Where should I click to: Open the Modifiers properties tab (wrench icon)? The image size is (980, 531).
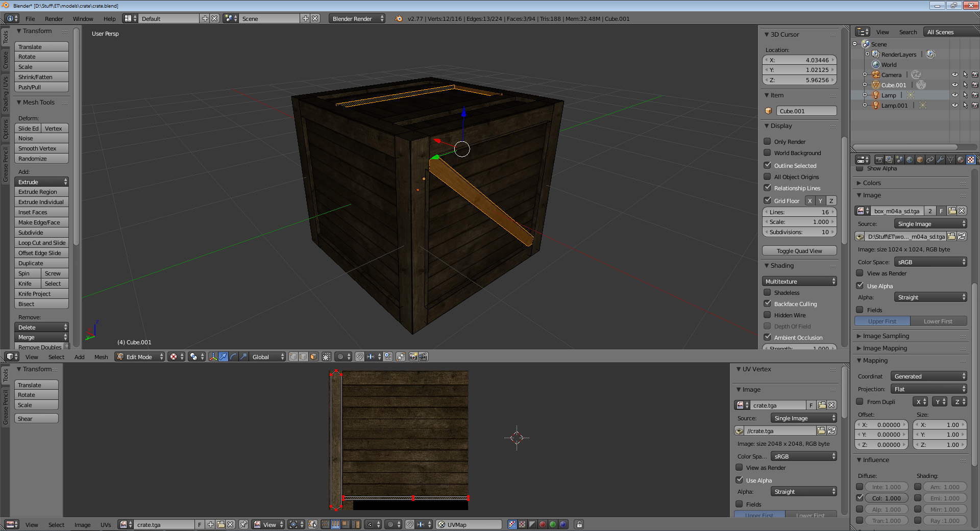(940, 160)
